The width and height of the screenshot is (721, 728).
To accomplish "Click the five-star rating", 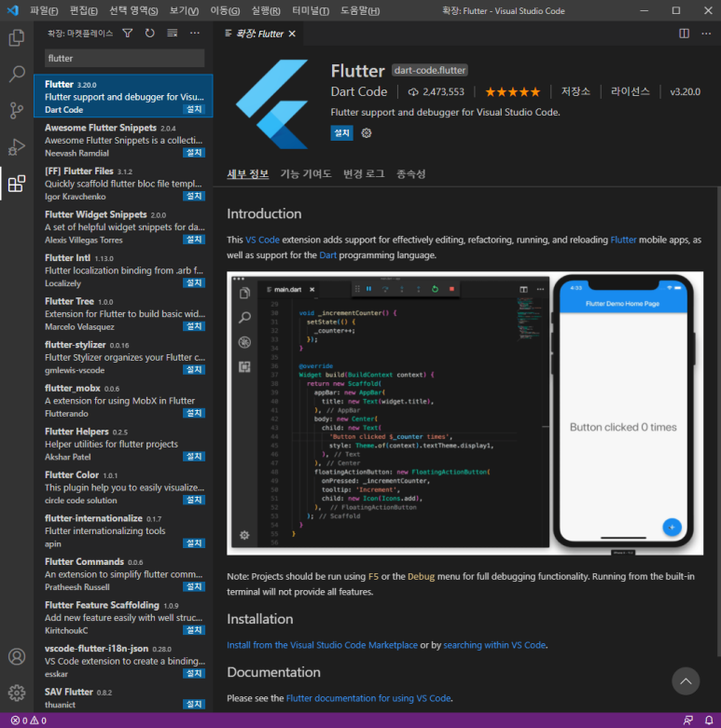I will (512, 92).
